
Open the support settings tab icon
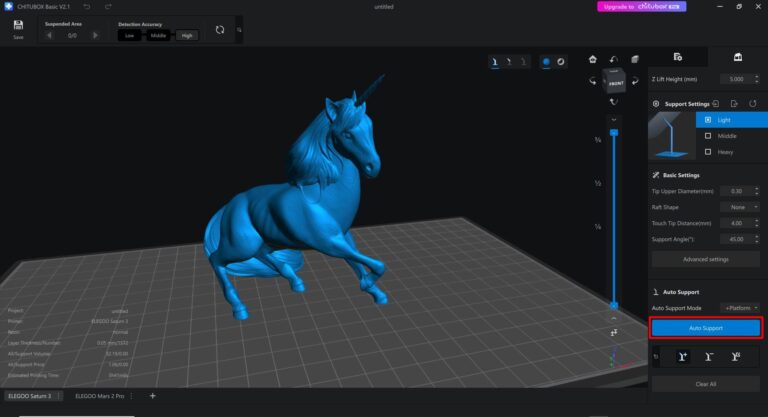pos(737,57)
